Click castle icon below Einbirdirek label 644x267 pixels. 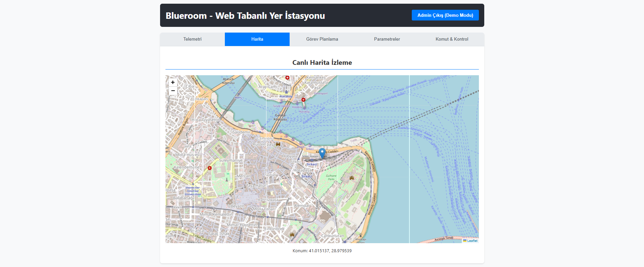point(292,234)
